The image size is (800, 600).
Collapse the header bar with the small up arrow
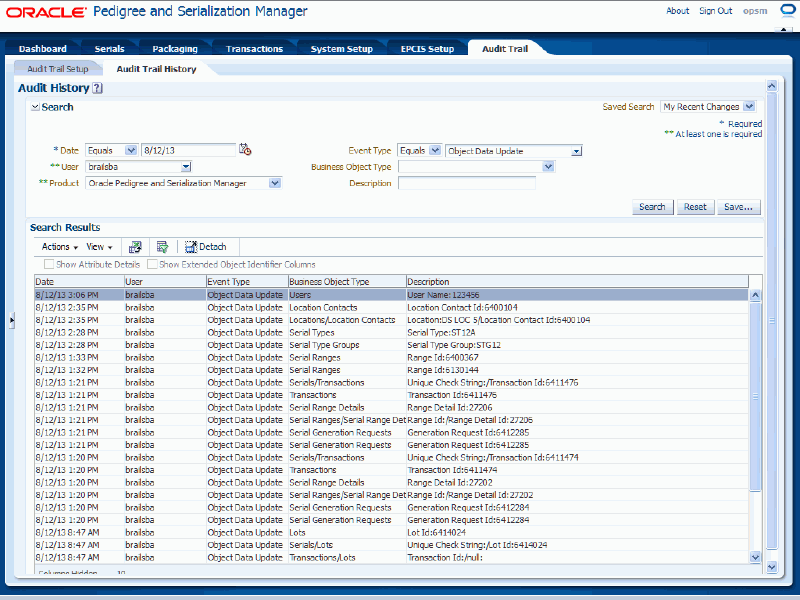(783, 30)
